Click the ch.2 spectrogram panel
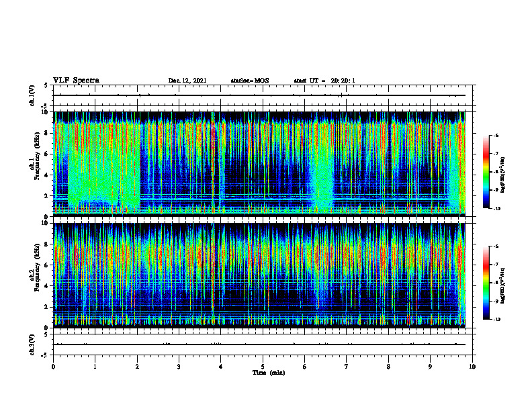 [259, 275]
